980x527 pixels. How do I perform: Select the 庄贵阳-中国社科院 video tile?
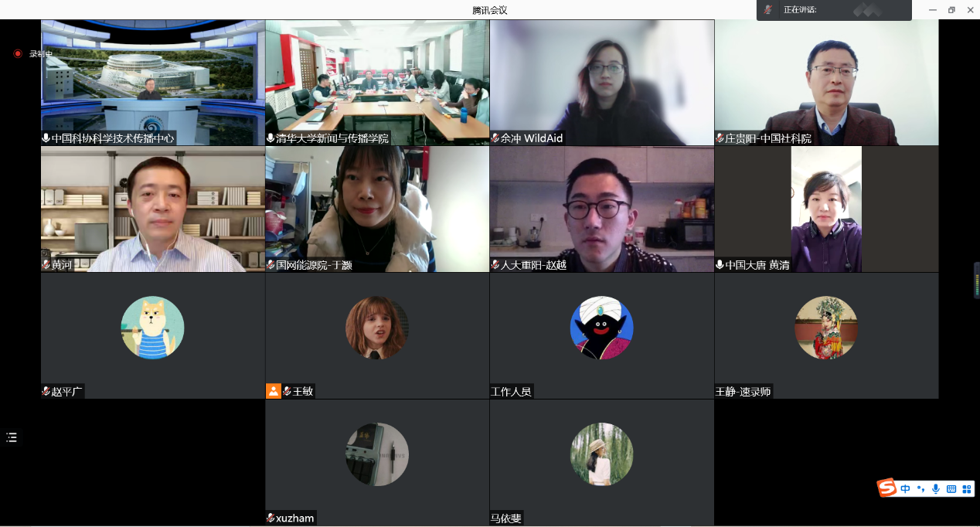point(826,83)
